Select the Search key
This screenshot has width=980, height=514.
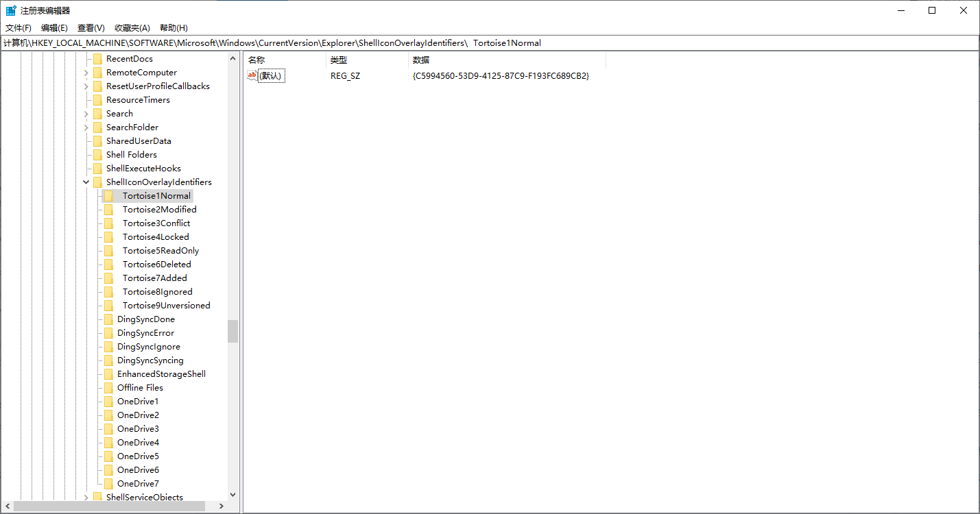click(119, 114)
